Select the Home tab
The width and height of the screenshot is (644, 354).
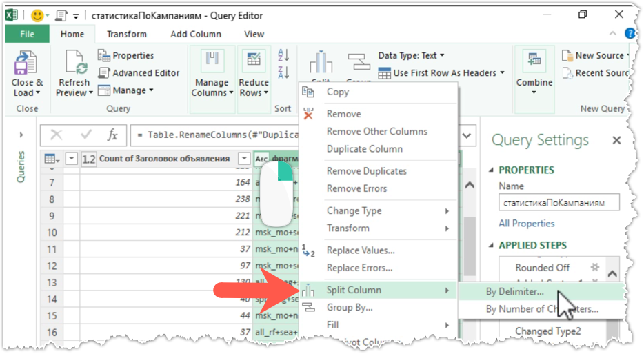tap(72, 34)
